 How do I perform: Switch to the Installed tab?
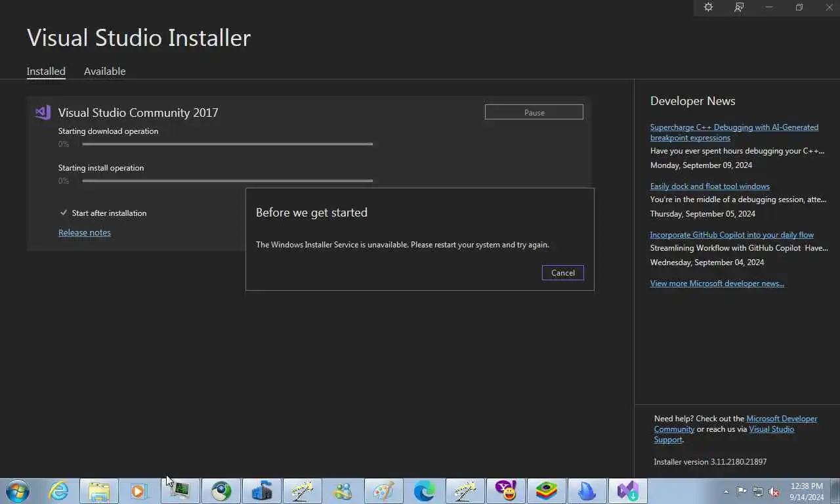[46, 71]
